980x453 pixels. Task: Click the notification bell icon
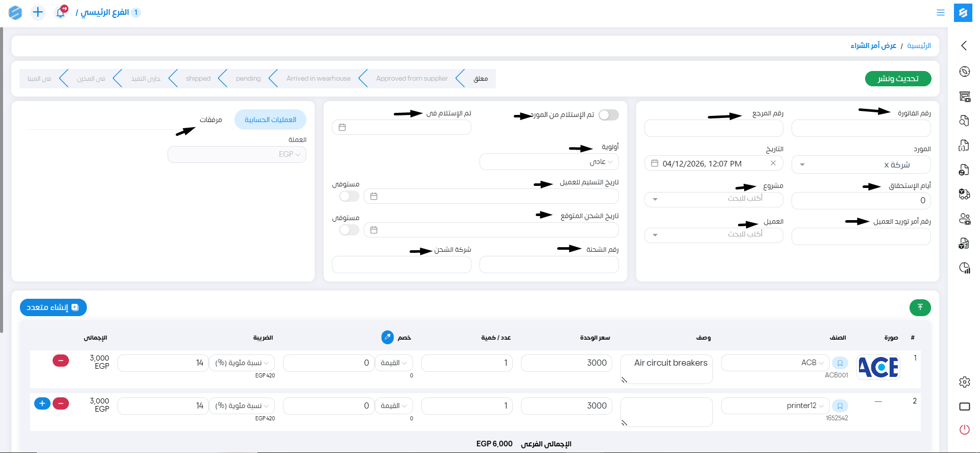pos(60,13)
